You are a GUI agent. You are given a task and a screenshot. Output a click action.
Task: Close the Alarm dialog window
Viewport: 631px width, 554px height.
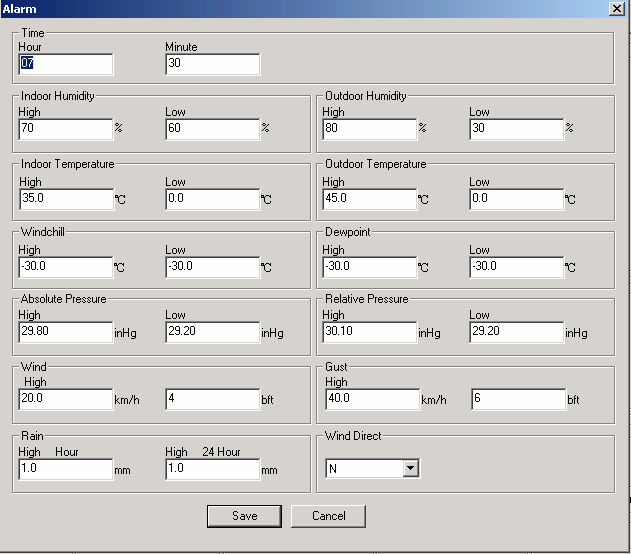[x=617, y=8]
